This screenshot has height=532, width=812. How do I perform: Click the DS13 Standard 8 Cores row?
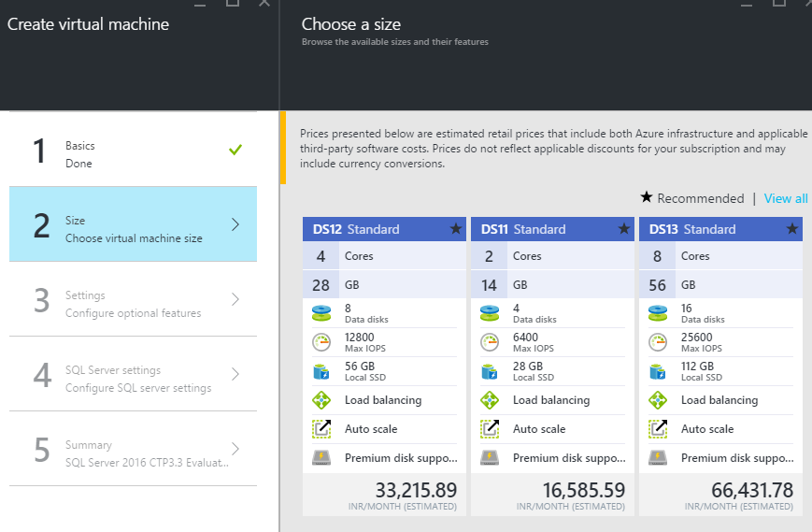[x=720, y=256]
